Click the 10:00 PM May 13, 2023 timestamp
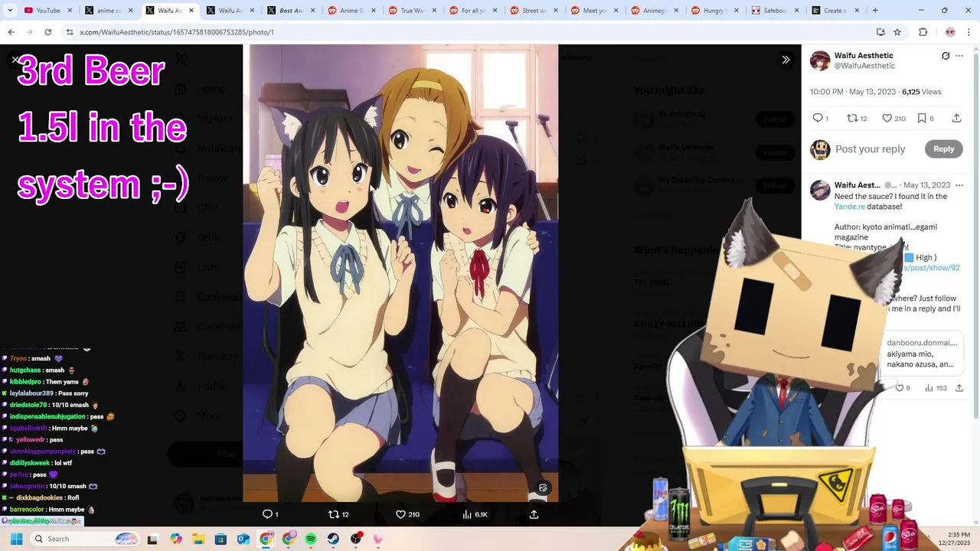The width and height of the screenshot is (980, 551). pos(853,92)
